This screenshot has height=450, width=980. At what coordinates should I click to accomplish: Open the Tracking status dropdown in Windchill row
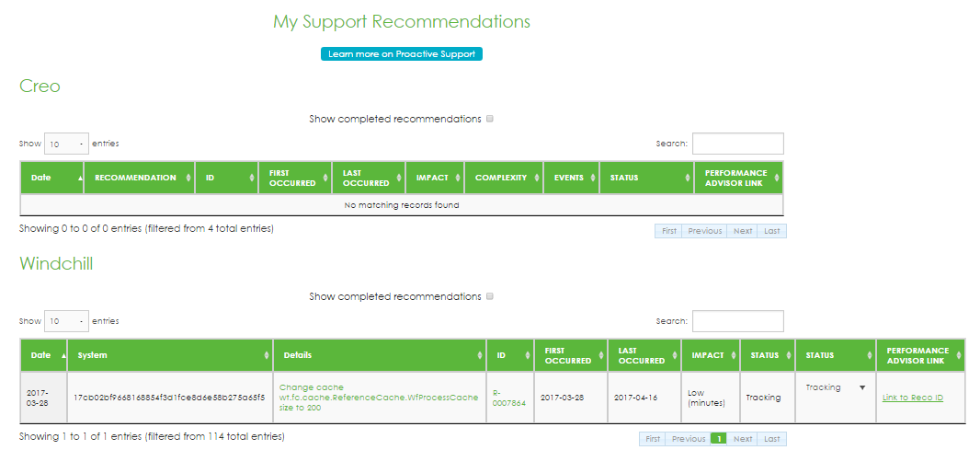tap(835, 387)
